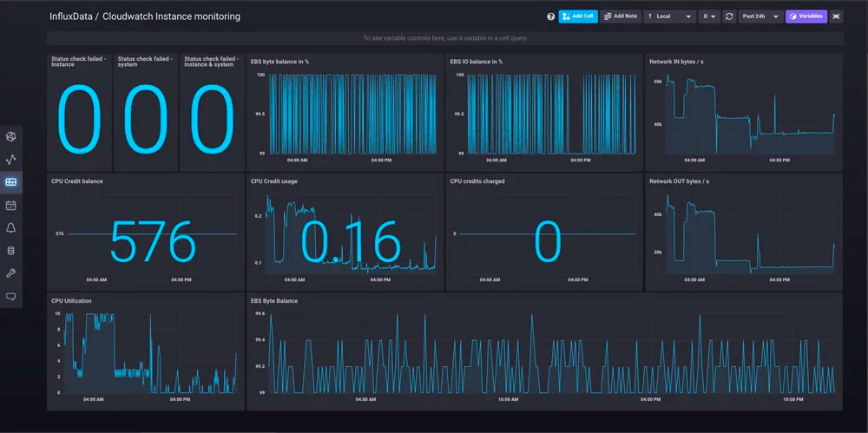Click the EBS IO balance in % title
Screen dimensions: 868x433
477,62
